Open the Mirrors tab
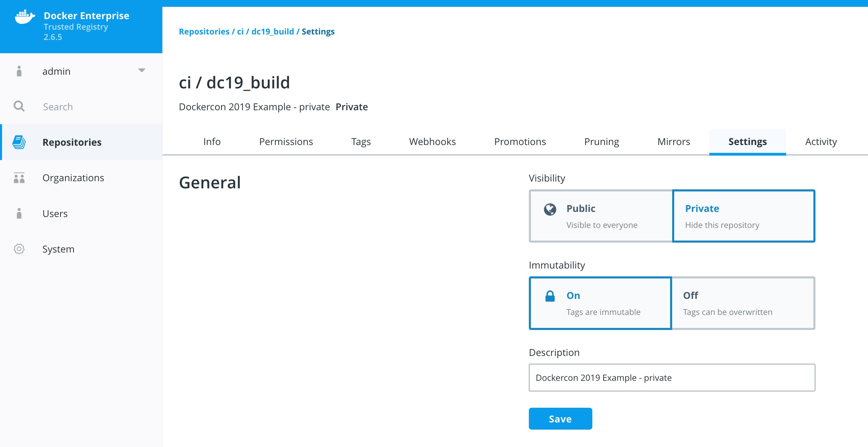Screen dimensions: 868x447 point(674,141)
